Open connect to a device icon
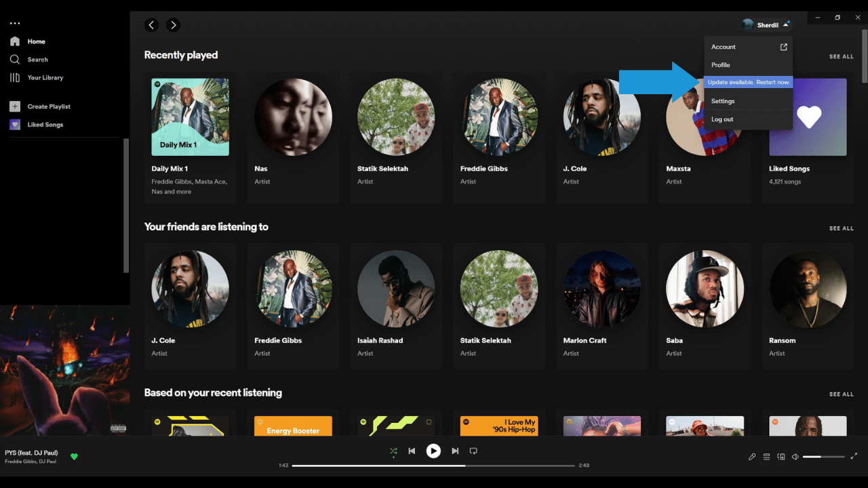The width and height of the screenshot is (868, 488). 781,457
